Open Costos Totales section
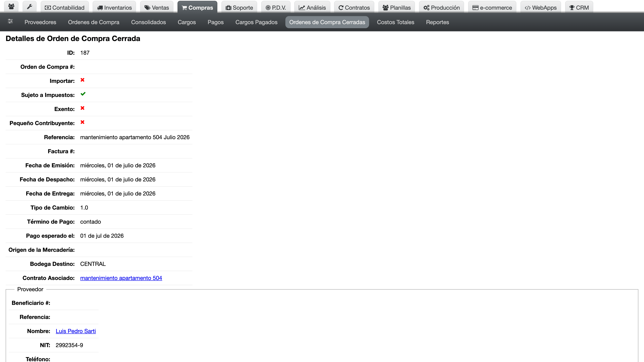 395,22
